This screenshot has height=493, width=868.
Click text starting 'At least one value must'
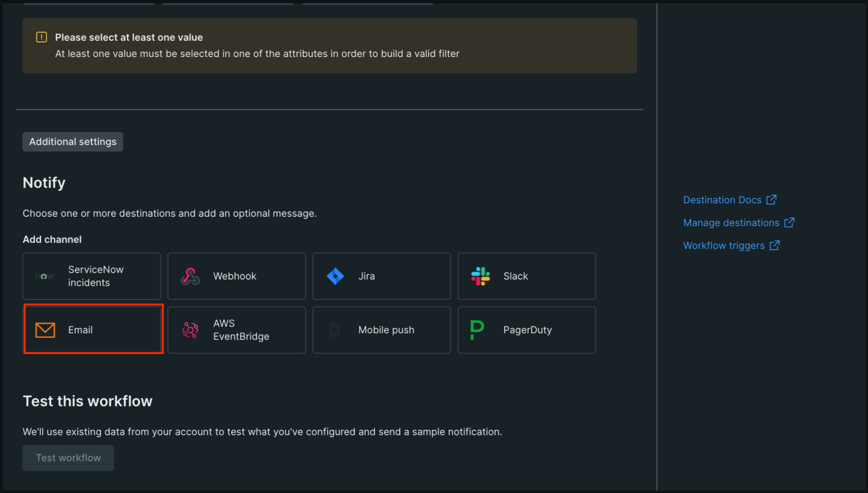(x=257, y=54)
